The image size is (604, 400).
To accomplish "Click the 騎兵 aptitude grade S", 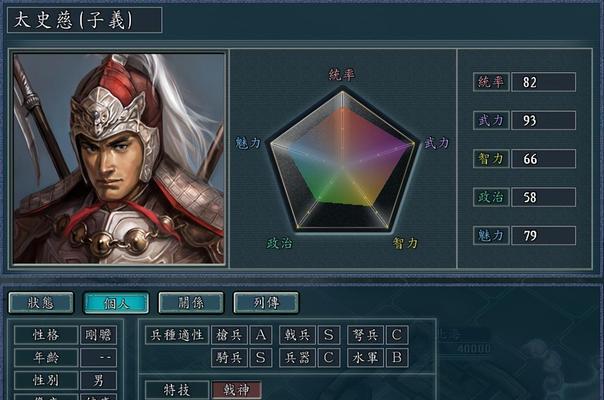I will (261, 358).
